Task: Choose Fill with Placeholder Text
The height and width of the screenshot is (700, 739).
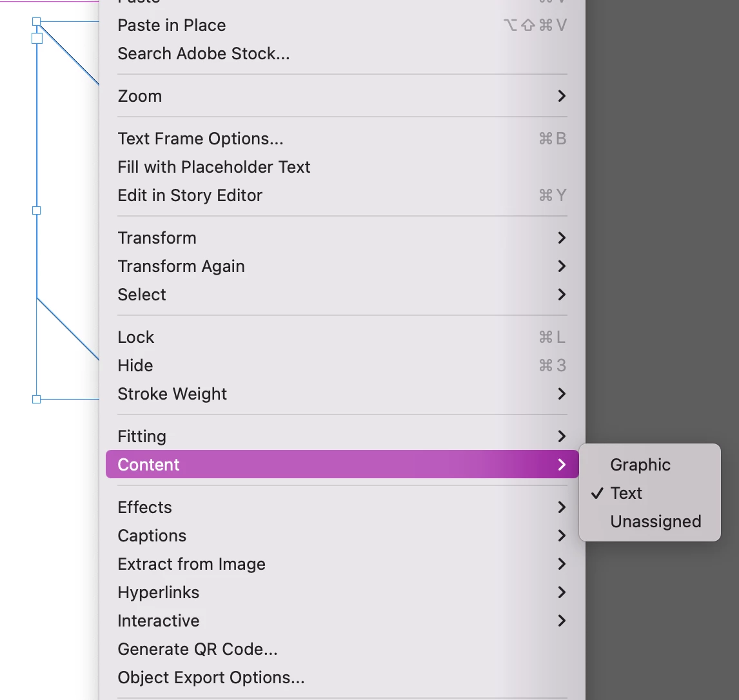Action: (214, 167)
